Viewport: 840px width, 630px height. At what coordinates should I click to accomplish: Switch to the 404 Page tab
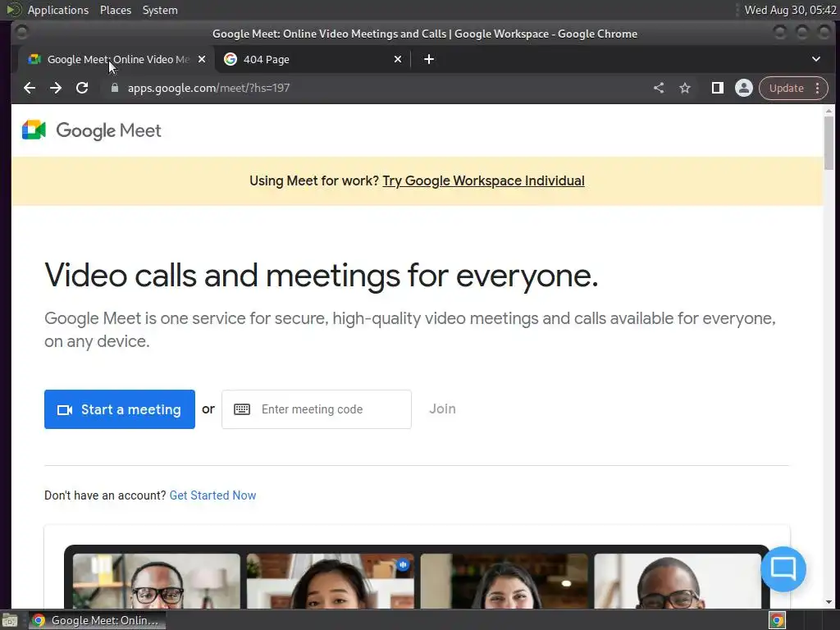313,59
